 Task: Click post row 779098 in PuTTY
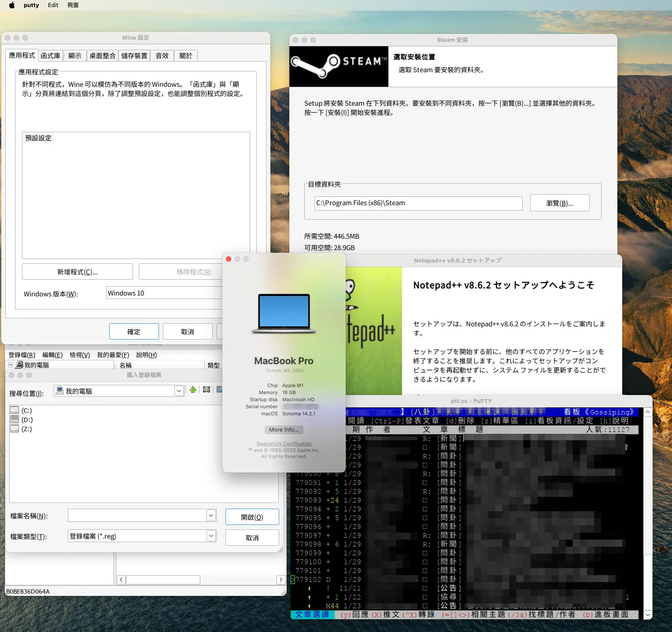tap(465, 544)
